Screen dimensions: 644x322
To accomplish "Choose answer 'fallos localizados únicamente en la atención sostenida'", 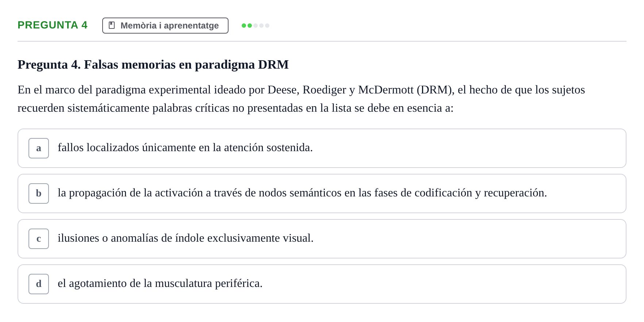I will click(x=322, y=148).
